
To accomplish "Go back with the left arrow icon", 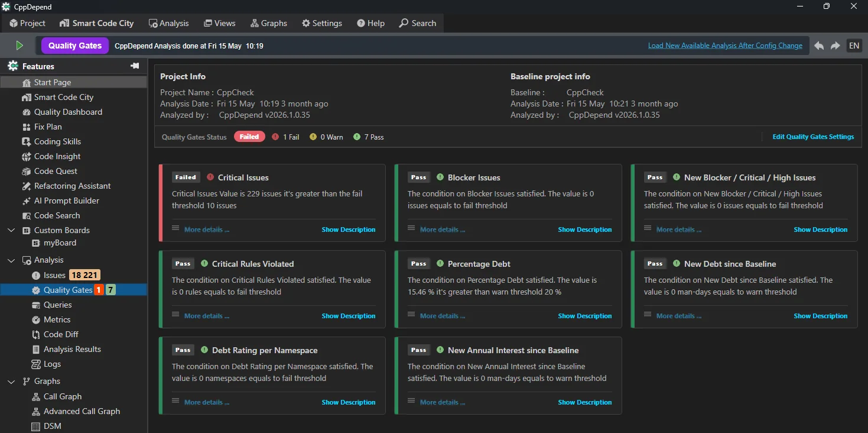I will [x=819, y=46].
